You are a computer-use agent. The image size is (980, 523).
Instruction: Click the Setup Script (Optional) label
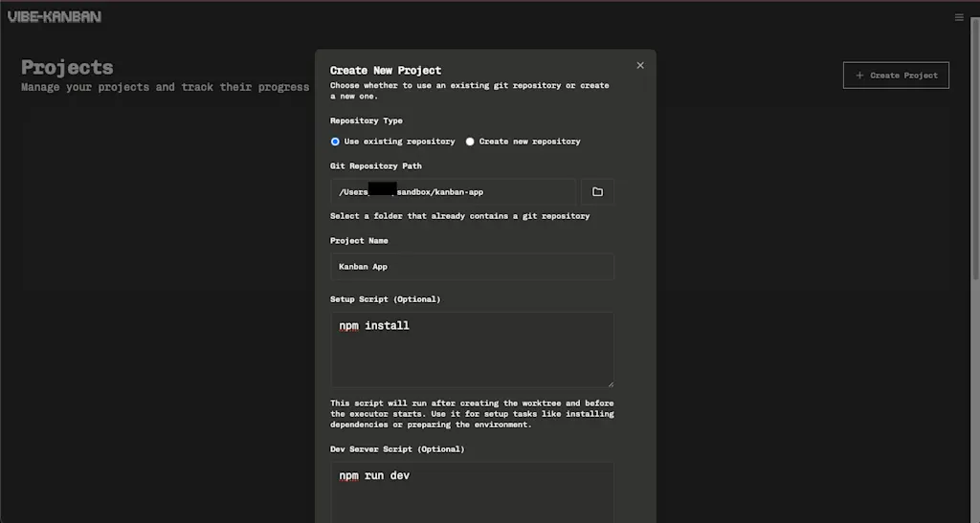coord(385,299)
